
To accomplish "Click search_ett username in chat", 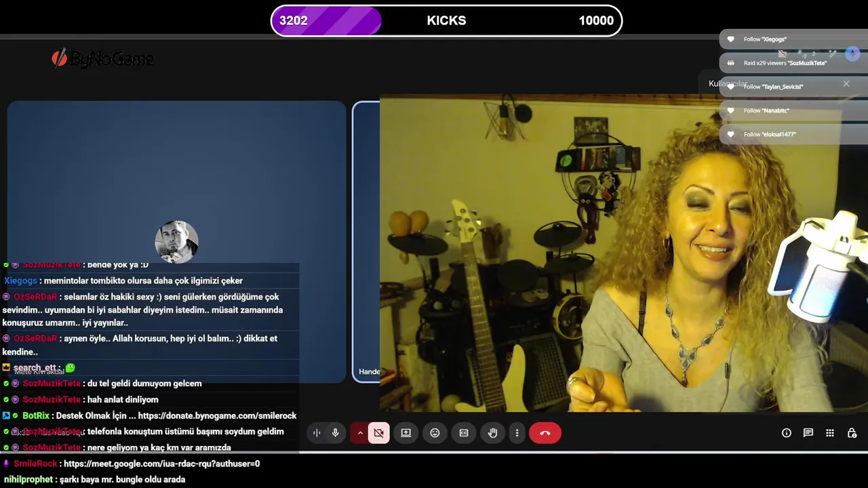I will click(35, 367).
